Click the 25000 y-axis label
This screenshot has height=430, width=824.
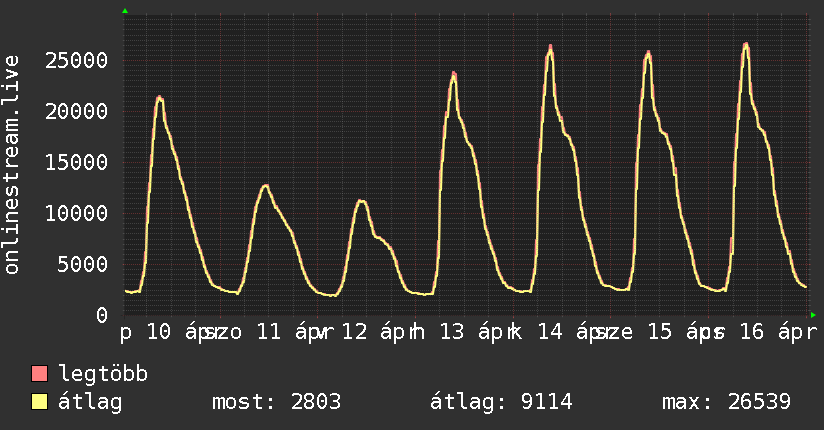pyautogui.click(x=76, y=60)
